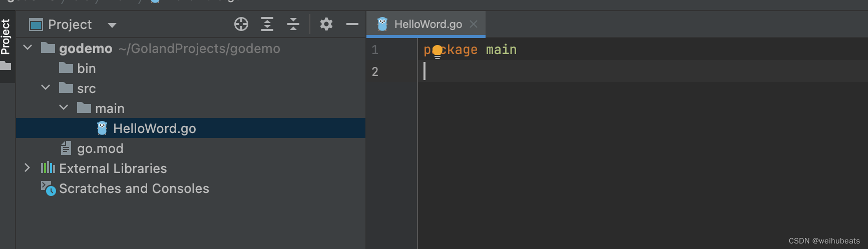Hide the Project panel with minus icon
The width and height of the screenshot is (868, 249).
click(352, 24)
